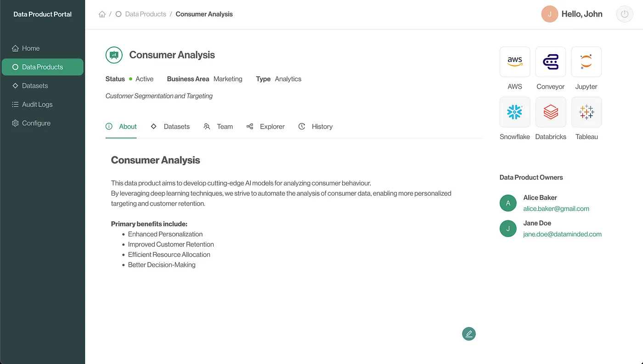This screenshot has width=643, height=364.
Task: Click John's user avatar
Action: 549,14
